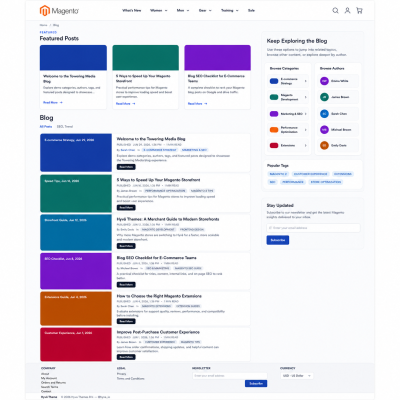
Task: Click chevron on Magento Development category
Action: pos(305,97)
